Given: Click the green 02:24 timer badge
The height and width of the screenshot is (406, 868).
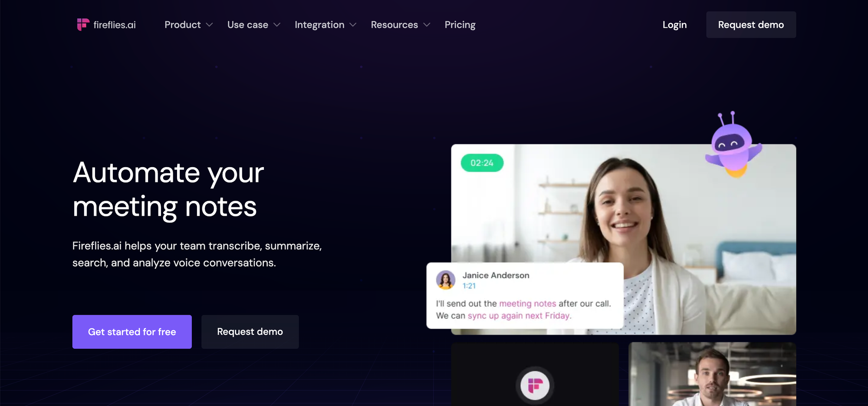Looking at the screenshot, I should click(x=482, y=163).
